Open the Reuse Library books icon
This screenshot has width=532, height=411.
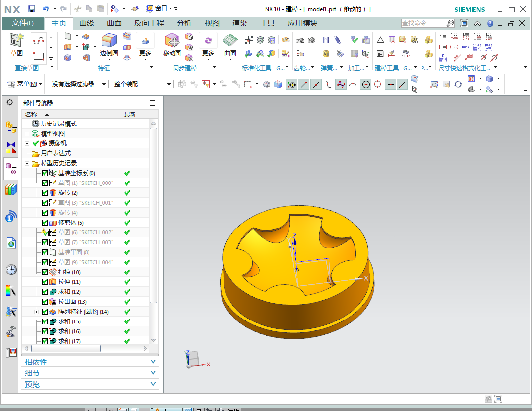point(11,189)
